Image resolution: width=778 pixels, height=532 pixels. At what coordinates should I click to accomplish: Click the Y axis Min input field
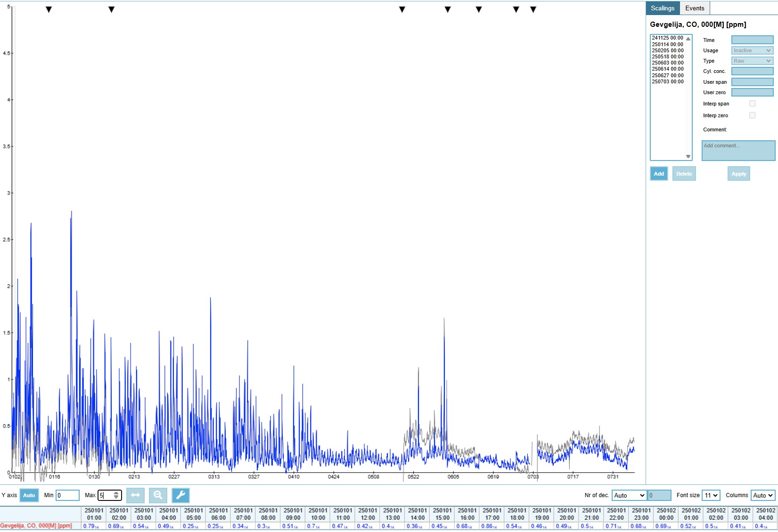coord(67,495)
